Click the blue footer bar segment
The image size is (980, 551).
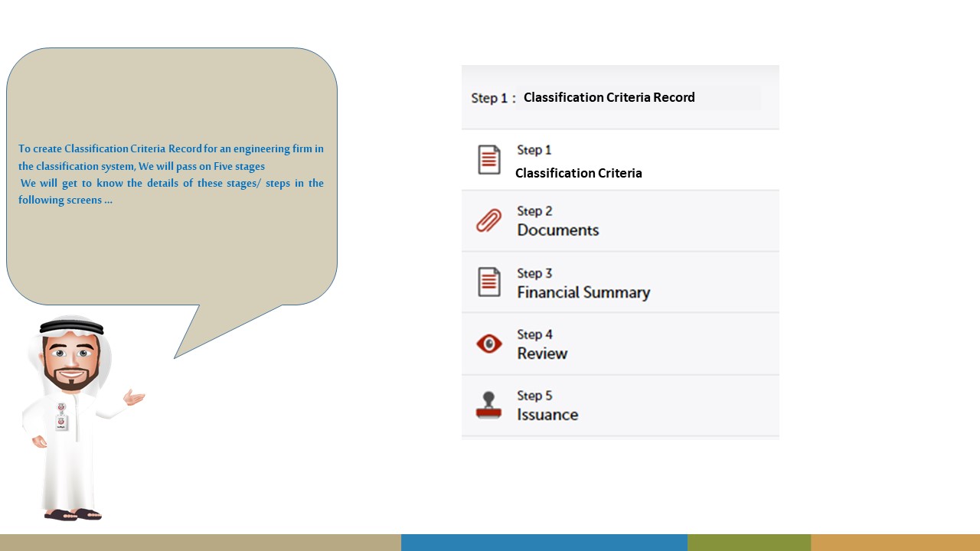pos(544,543)
